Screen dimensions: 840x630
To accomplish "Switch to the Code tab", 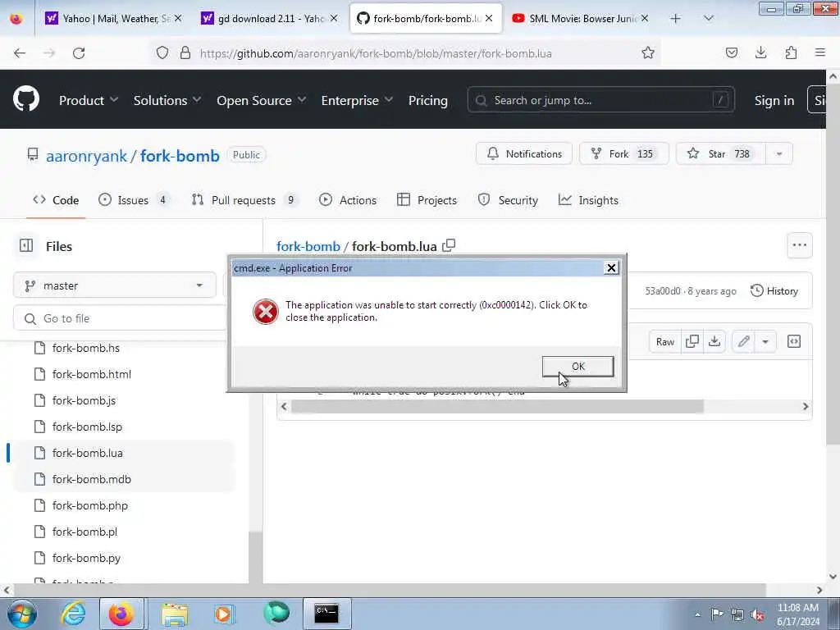I will pos(56,200).
